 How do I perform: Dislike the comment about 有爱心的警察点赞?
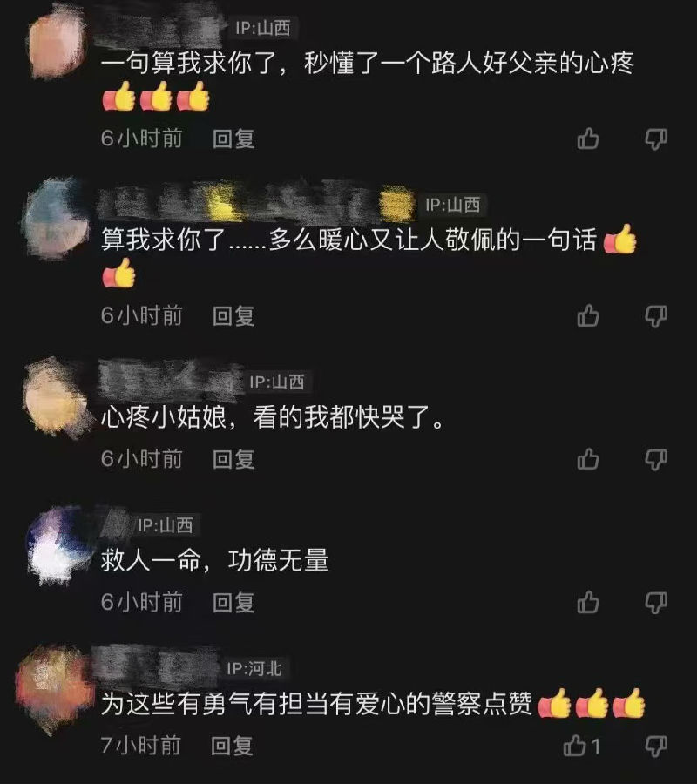[x=655, y=746]
